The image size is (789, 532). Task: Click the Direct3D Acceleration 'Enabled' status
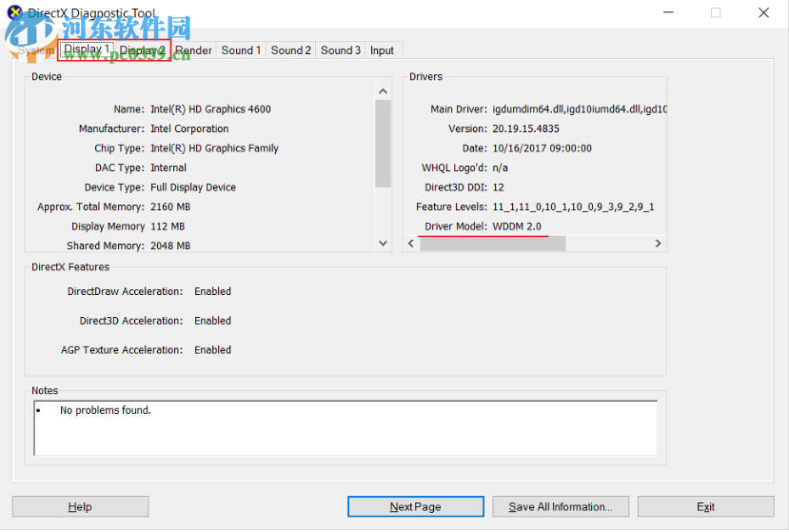[213, 321]
